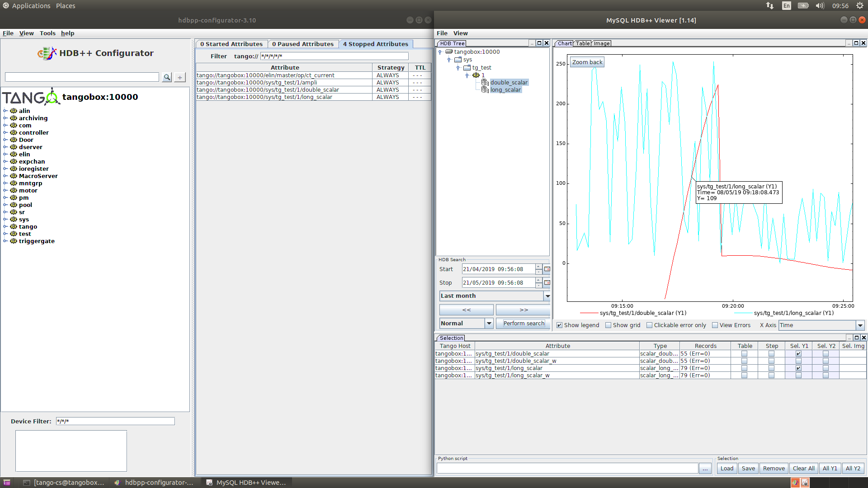Click the archiving domain icon in device tree

14,118
